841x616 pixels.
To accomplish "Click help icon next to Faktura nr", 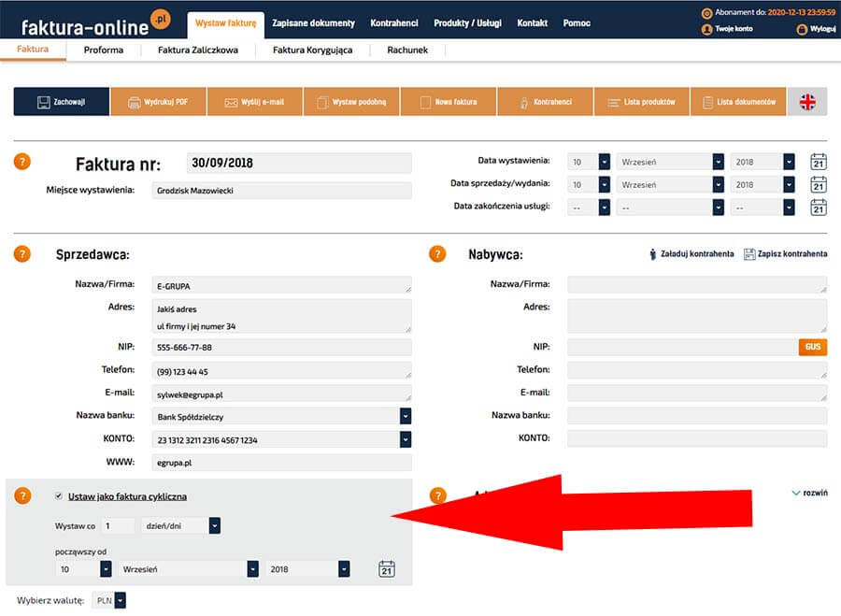I will click(22, 162).
